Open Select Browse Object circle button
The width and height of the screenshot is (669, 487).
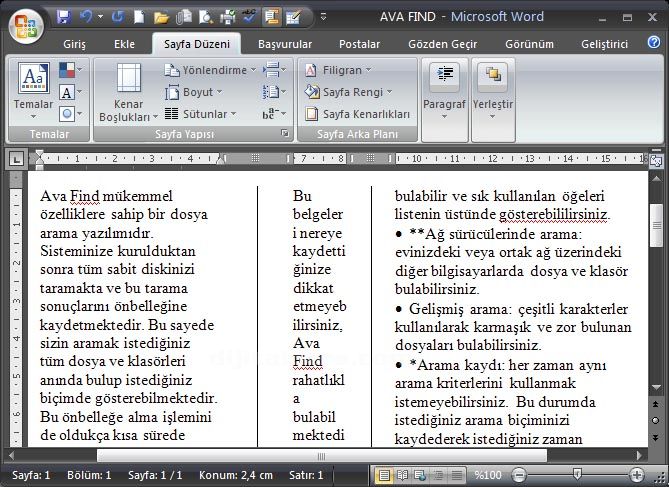[656, 421]
